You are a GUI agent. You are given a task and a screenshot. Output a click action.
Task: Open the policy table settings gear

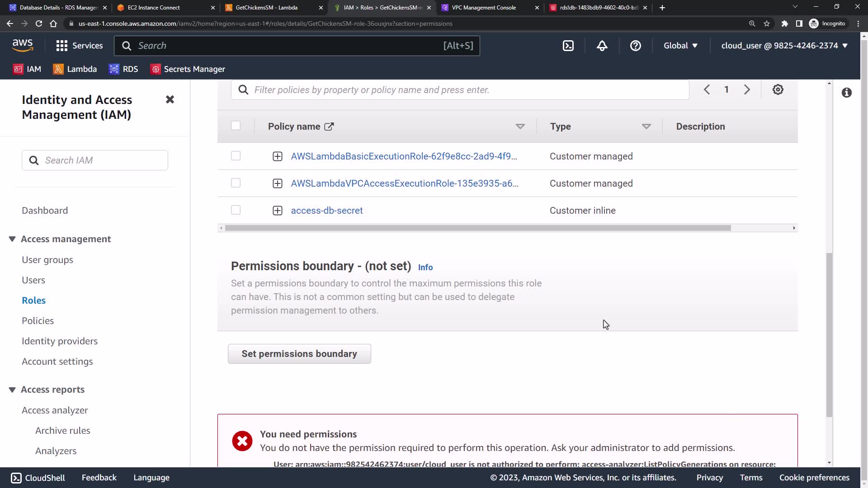[x=778, y=89]
